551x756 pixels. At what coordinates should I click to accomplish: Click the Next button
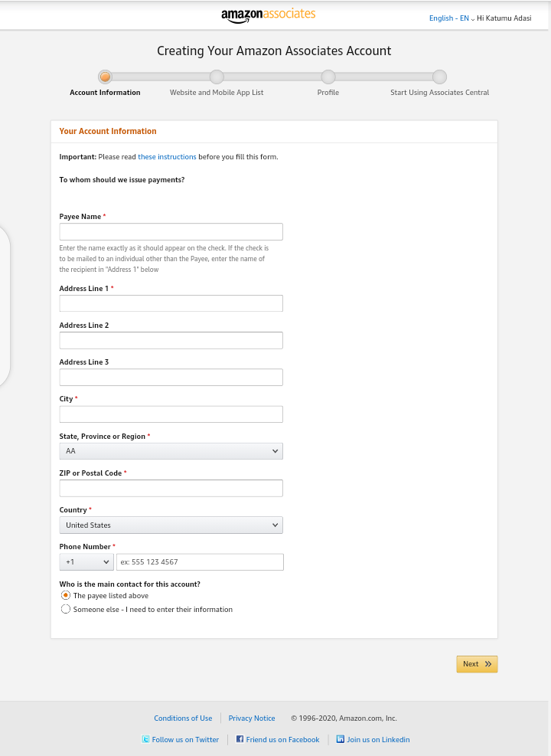tap(477, 664)
